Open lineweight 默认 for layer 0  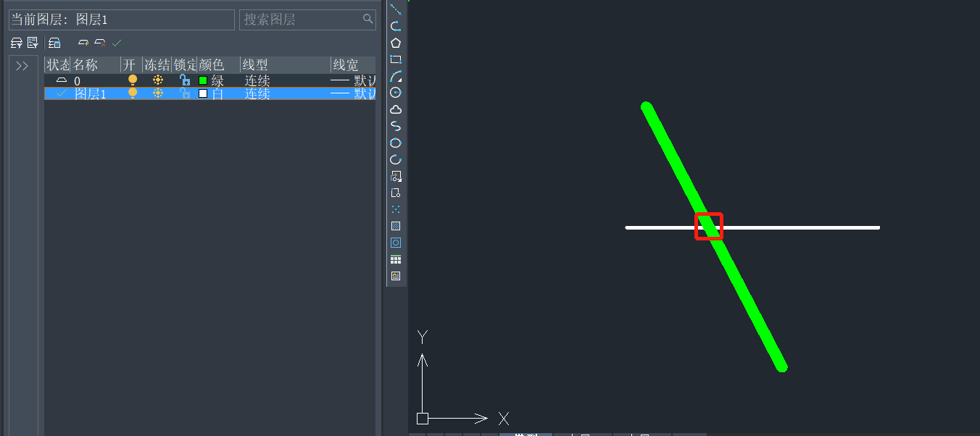pos(353,80)
